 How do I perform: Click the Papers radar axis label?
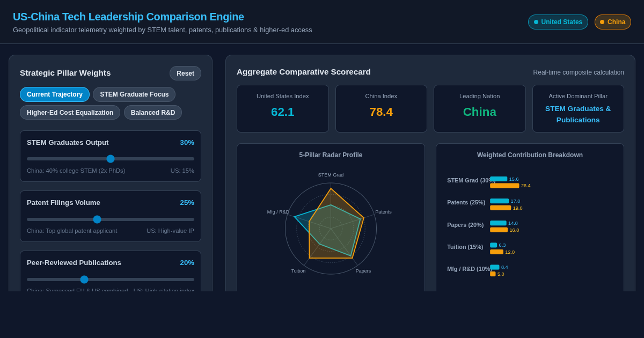363,271
